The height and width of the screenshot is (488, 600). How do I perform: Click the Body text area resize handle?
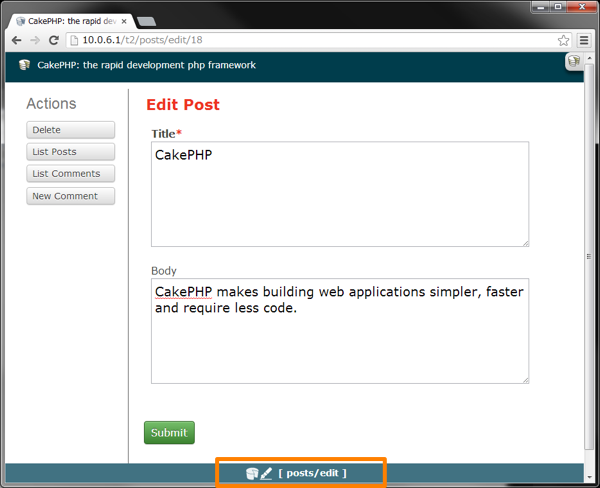(x=526, y=380)
